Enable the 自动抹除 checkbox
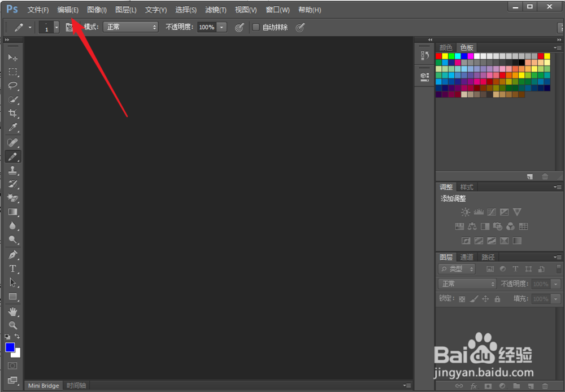This screenshot has width=565, height=392. 256,27
